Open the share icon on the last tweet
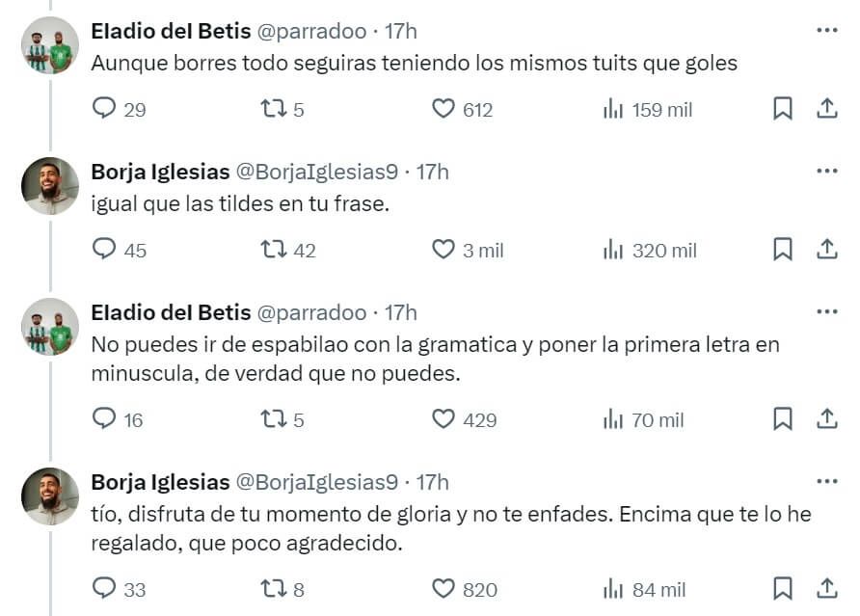Screen dimensions: 860x616 [x=827, y=589]
